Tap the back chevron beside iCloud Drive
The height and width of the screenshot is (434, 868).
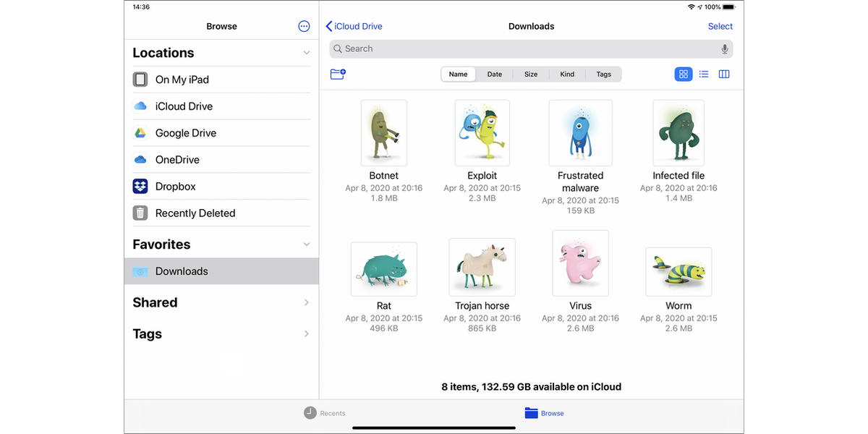329,26
